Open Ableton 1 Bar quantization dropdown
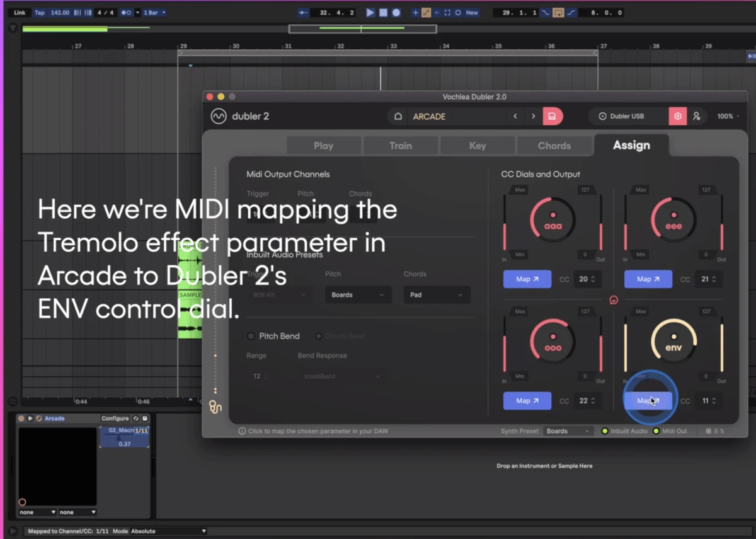 click(154, 13)
